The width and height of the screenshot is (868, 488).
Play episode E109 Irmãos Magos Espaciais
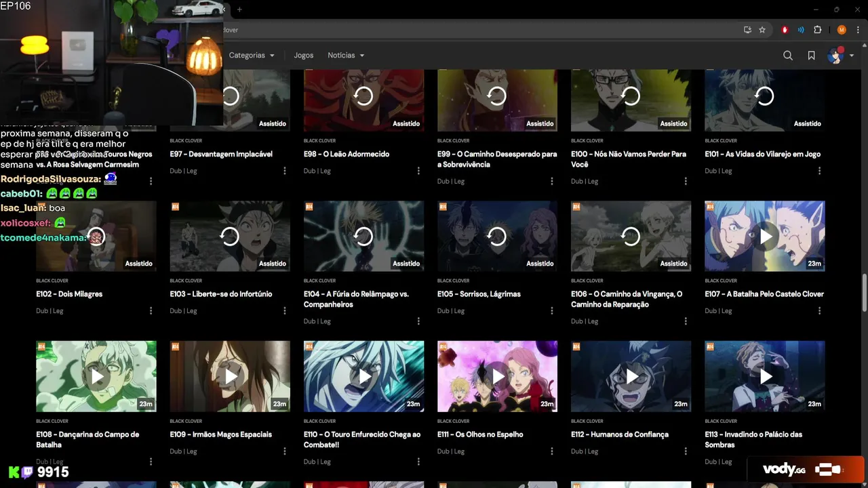[230, 376]
